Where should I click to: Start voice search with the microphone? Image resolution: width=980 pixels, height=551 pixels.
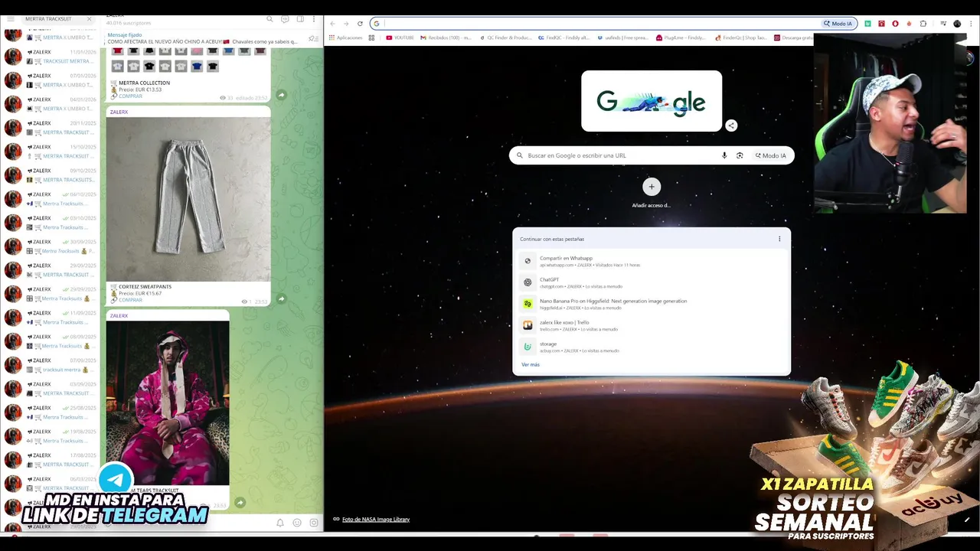click(724, 155)
